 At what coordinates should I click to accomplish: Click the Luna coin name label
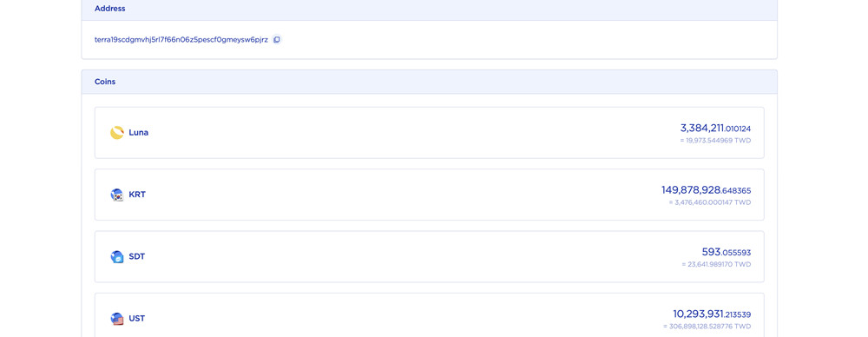click(138, 133)
